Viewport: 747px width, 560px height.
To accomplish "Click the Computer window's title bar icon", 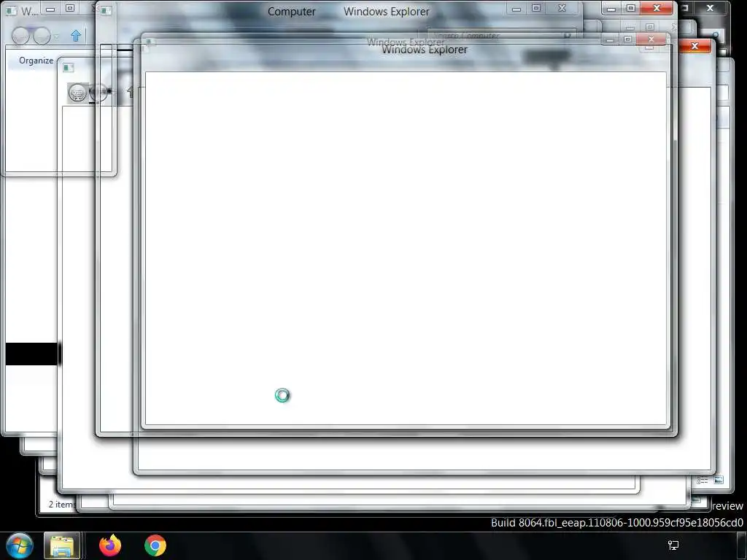I will (x=107, y=10).
